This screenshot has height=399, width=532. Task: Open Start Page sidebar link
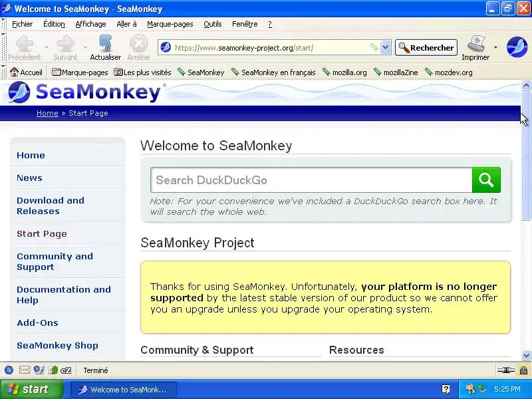[42, 234]
